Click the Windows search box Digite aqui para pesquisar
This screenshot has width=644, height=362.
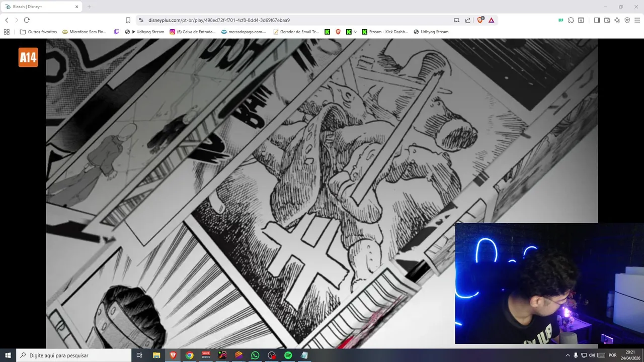point(74,355)
